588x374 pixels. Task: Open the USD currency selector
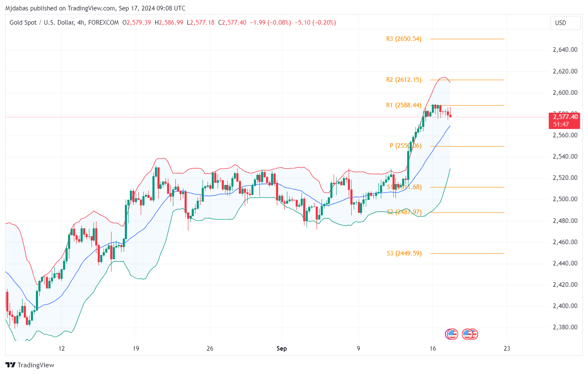click(x=565, y=23)
